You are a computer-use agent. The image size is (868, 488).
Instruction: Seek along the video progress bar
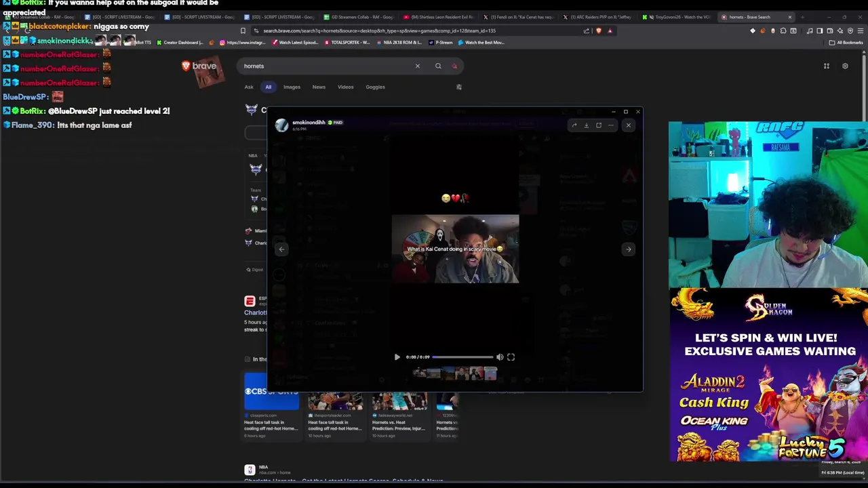point(462,357)
